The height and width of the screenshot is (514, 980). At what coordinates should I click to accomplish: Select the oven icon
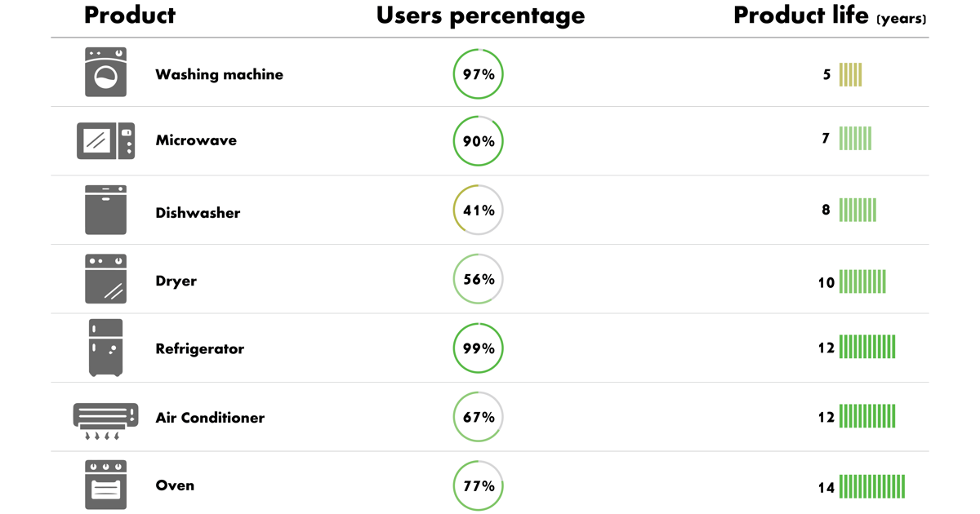[x=105, y=485]
